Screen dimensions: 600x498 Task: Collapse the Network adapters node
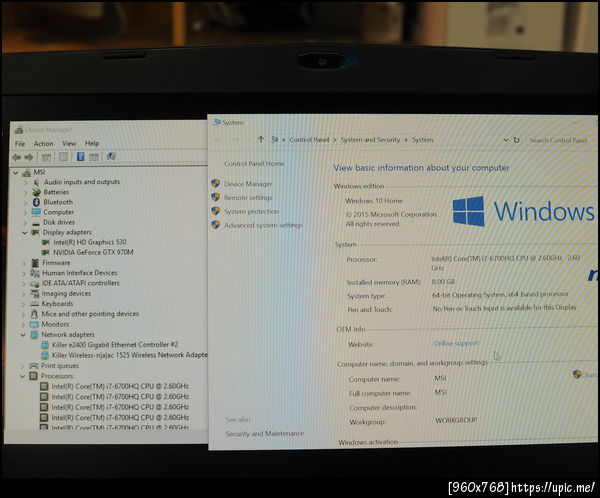(23, 335)
